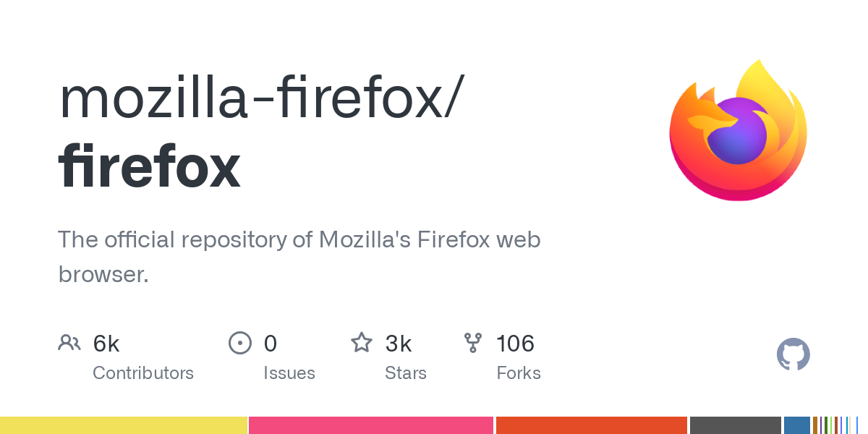Click the Stars star icon
The image size is (868, 434).
point(362,342)
